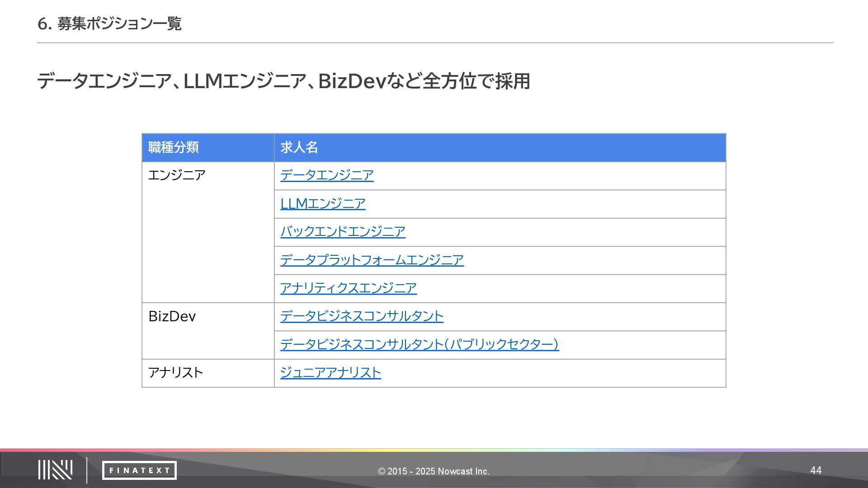Open the データビジネスコンサルタント link
The width and height of the screenshot is (868, 488).
[x=361, y=316]
